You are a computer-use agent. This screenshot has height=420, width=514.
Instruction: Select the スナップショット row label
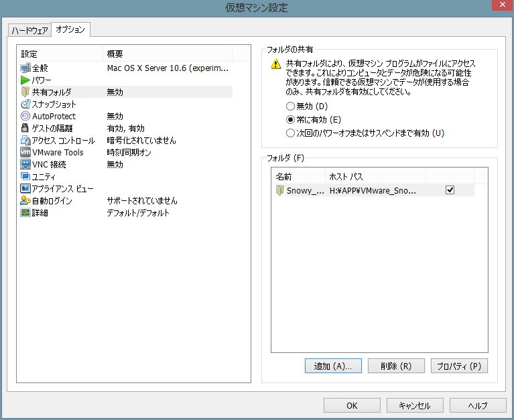coord(54,104)
